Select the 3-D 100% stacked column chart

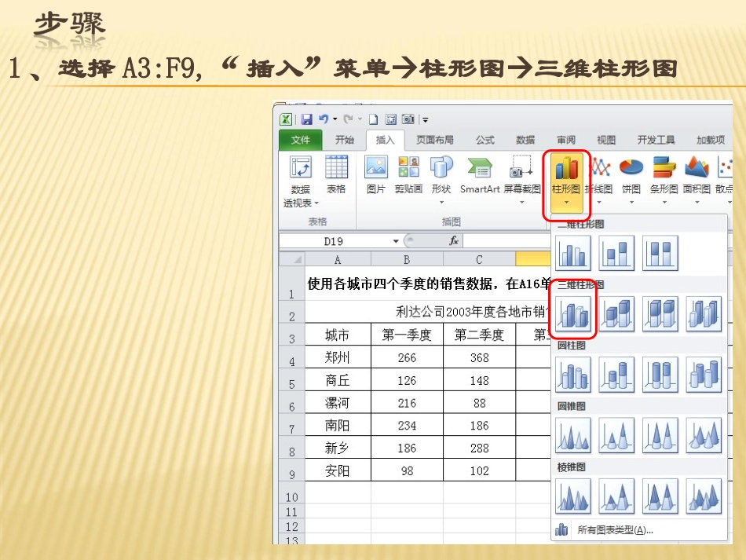point(660,314)
